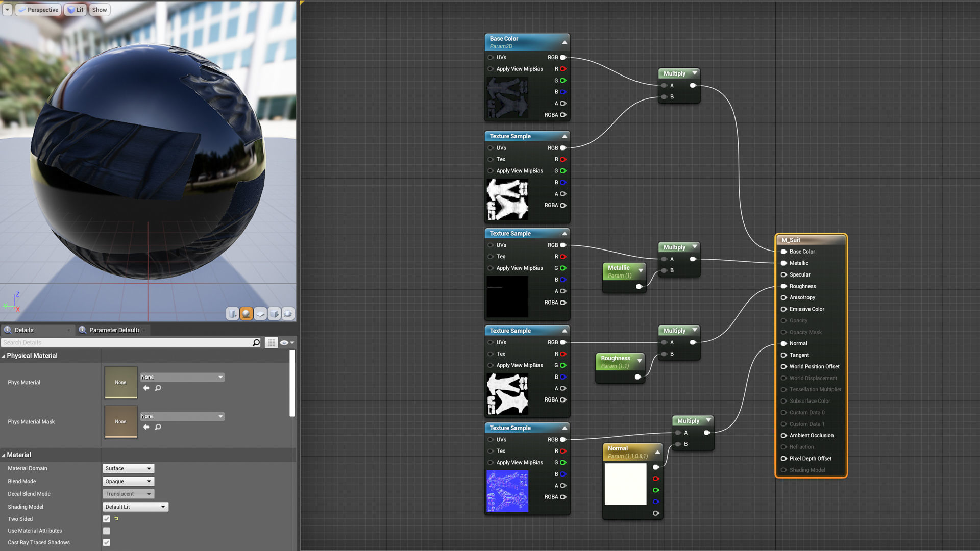Select the sphere preview mesh icon
The width and height of the screenshot is (980, 551).
click(x=246, y=314)
